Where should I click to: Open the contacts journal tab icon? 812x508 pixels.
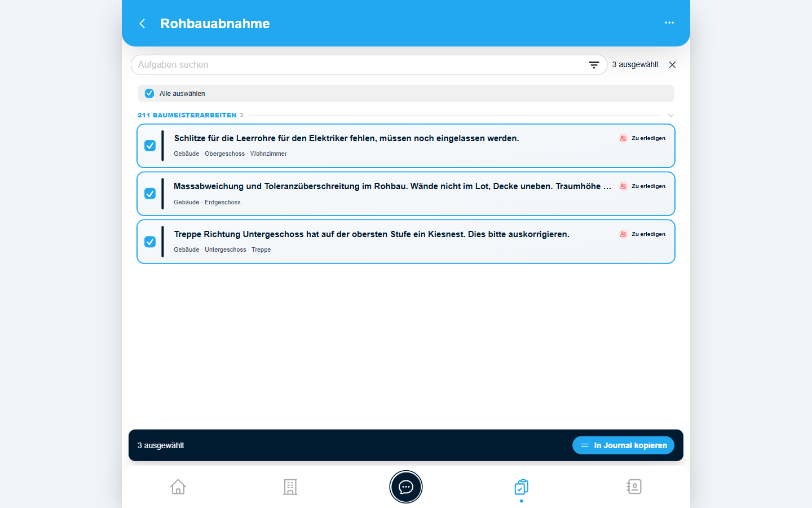pyautogui.click(x=634, y=487)
